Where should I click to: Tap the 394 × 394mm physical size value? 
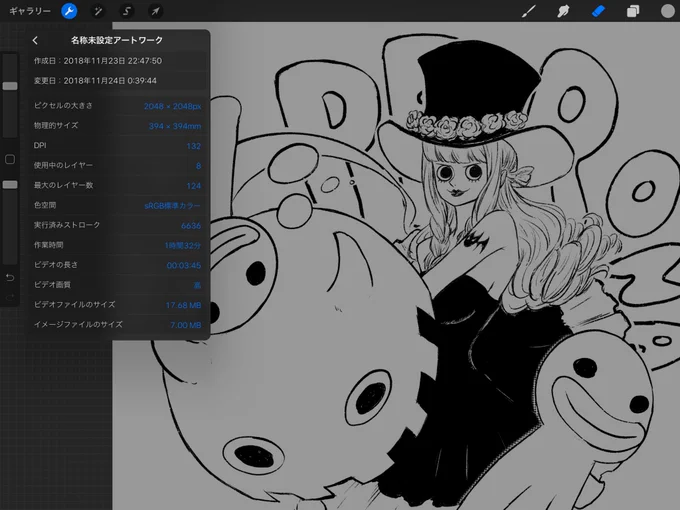[x=175, y=126]
